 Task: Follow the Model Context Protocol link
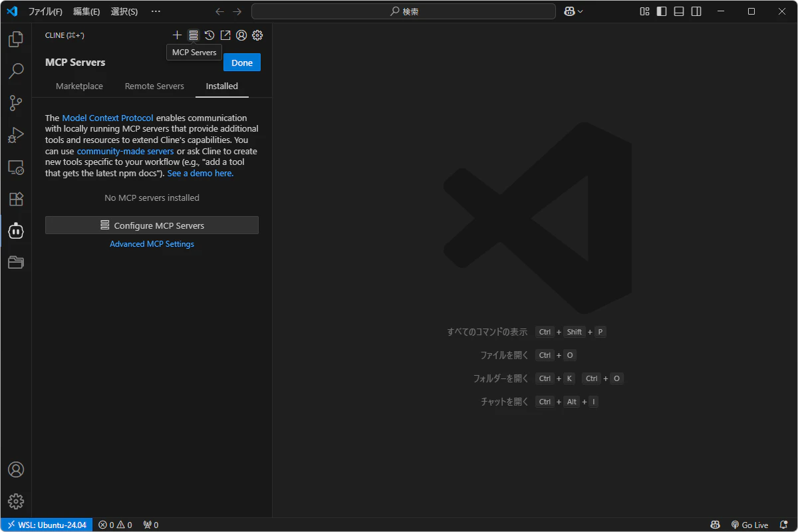(x=108, y=118)
